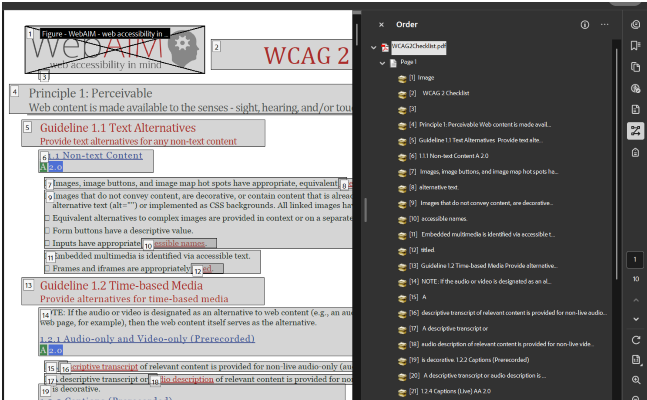Screen dimensions: 647x400
Task: Click the rotate page icon
Action: point(636,340)
